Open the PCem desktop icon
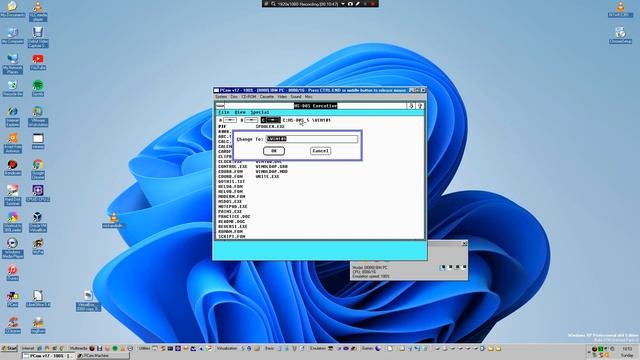Viewport: 640px width, 360px height. click(13, 298)
